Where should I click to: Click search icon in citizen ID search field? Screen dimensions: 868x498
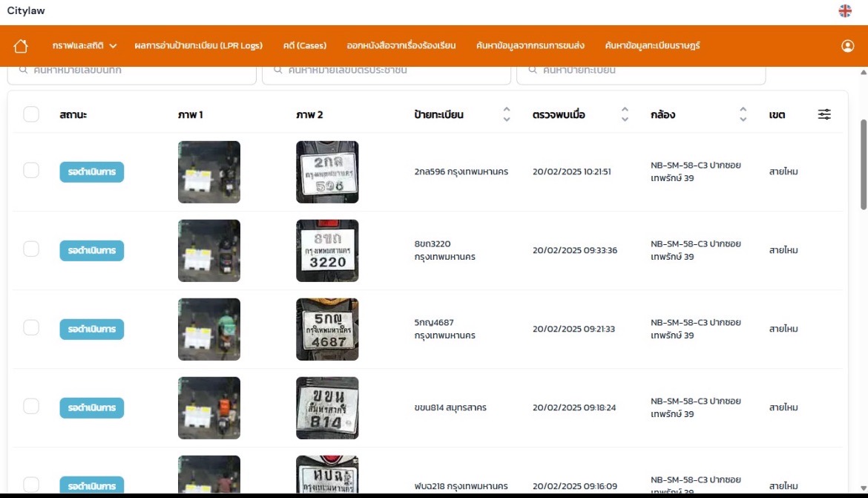278,70
